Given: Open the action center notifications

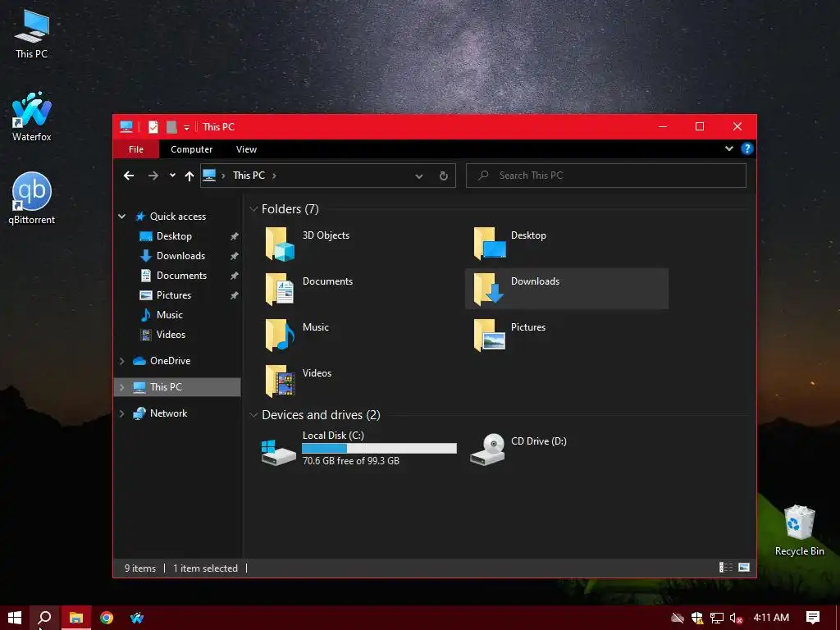Looking at the screenshot, I should 813,618.
